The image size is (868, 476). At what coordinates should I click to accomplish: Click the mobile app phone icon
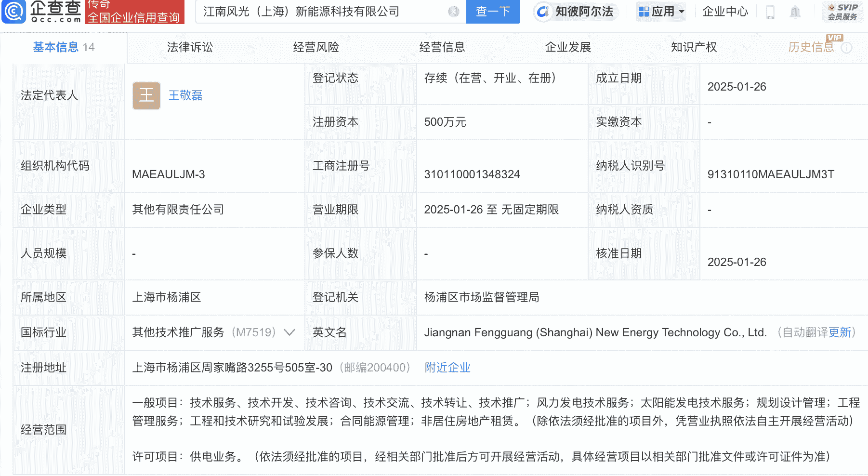pyautogui.click(x=769, y=12)
